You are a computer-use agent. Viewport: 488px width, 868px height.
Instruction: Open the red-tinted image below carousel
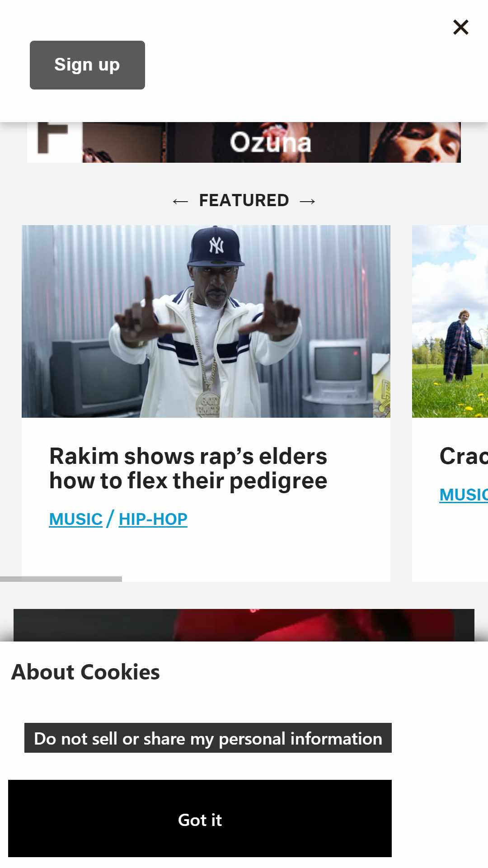[x=244, y=625]
